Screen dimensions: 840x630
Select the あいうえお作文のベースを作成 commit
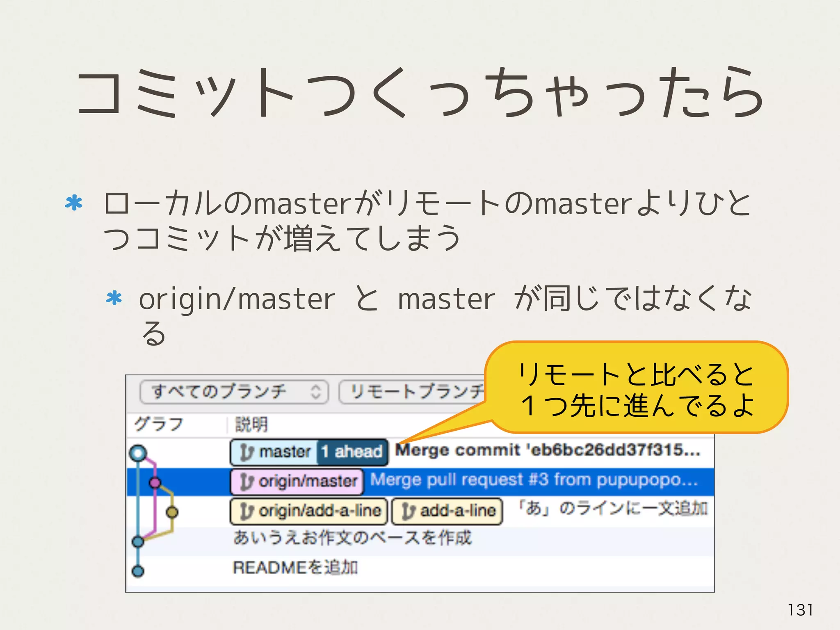353,538
